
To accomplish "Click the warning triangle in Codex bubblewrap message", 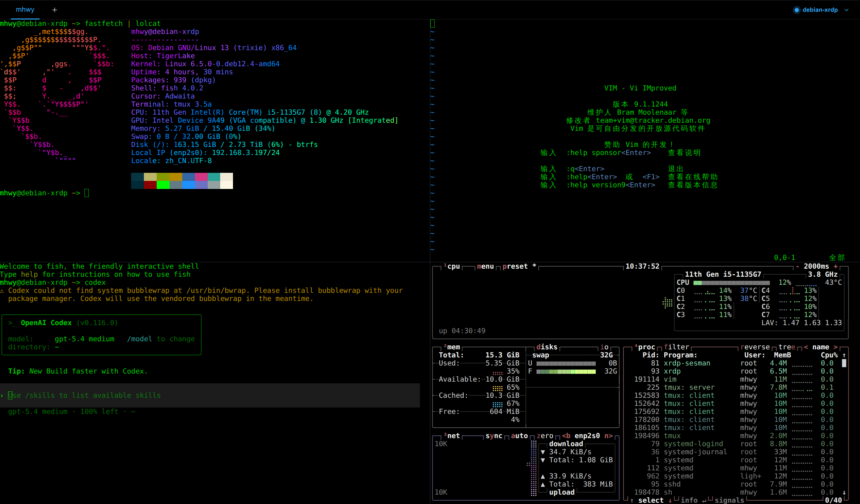I will tap(2, 291).
